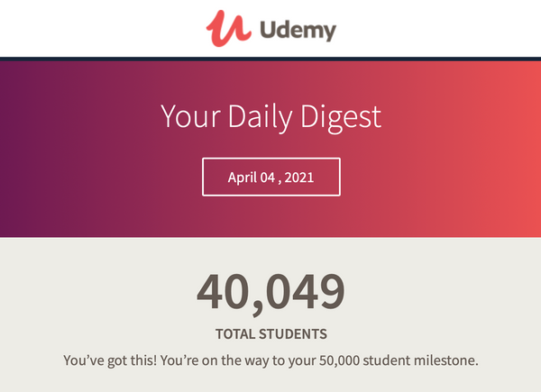Viewport: 541px width, 392px height.
Task: Click the word Digest in the heading
Action: tap(341, 119)
